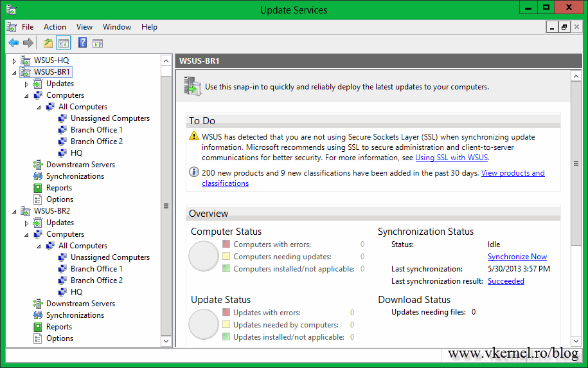This screenshot has width=588, height=368.
Task: Expand the WSUS-HQ tree node
Action: (14, 60)
